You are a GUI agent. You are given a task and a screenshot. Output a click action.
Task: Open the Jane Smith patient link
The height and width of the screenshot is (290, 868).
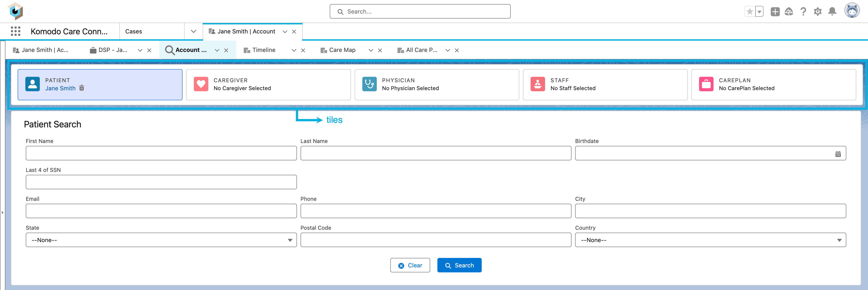click(x=60, y=88)
